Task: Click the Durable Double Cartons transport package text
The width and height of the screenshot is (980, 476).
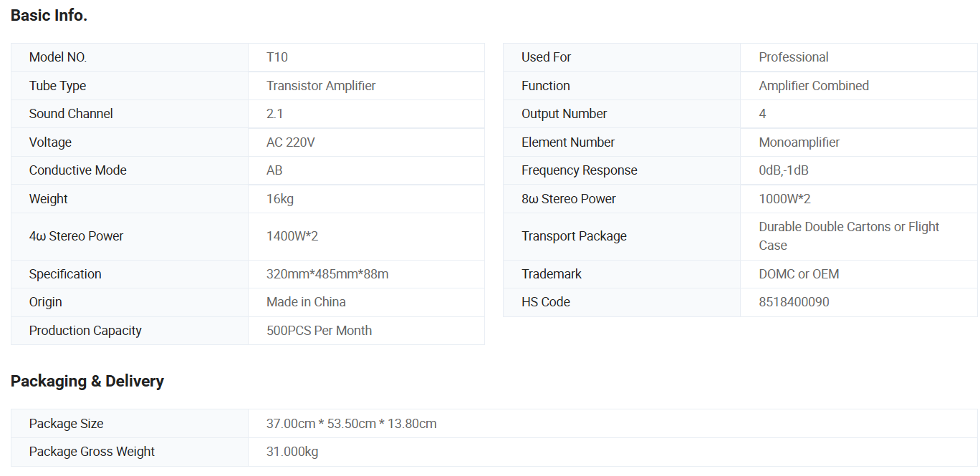Action: (x=848, y=228)
